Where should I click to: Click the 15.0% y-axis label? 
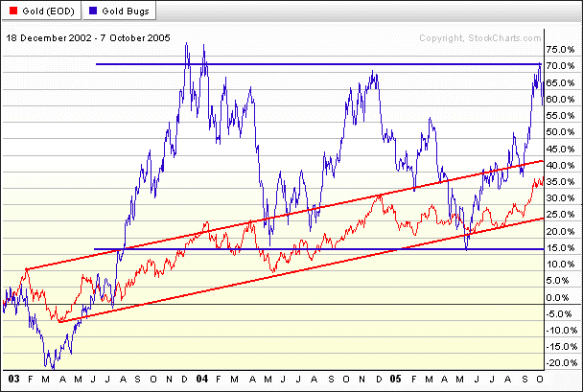point(560,248)
